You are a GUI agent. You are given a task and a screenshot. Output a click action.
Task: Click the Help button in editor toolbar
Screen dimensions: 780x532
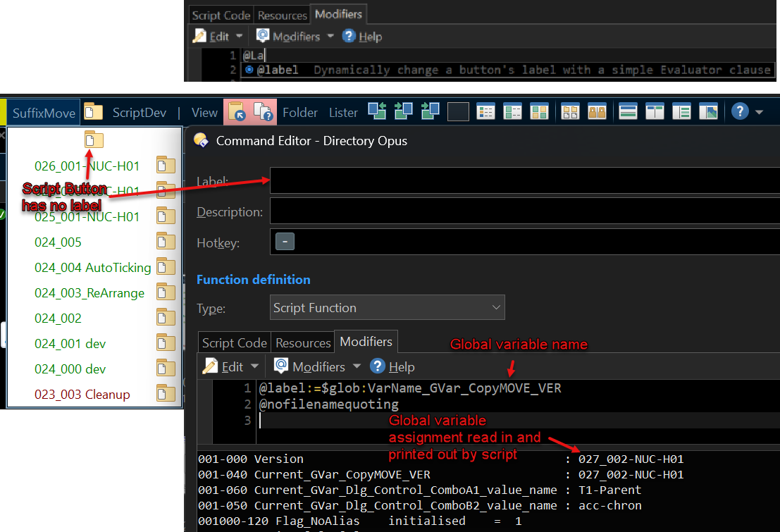[392, 367]
